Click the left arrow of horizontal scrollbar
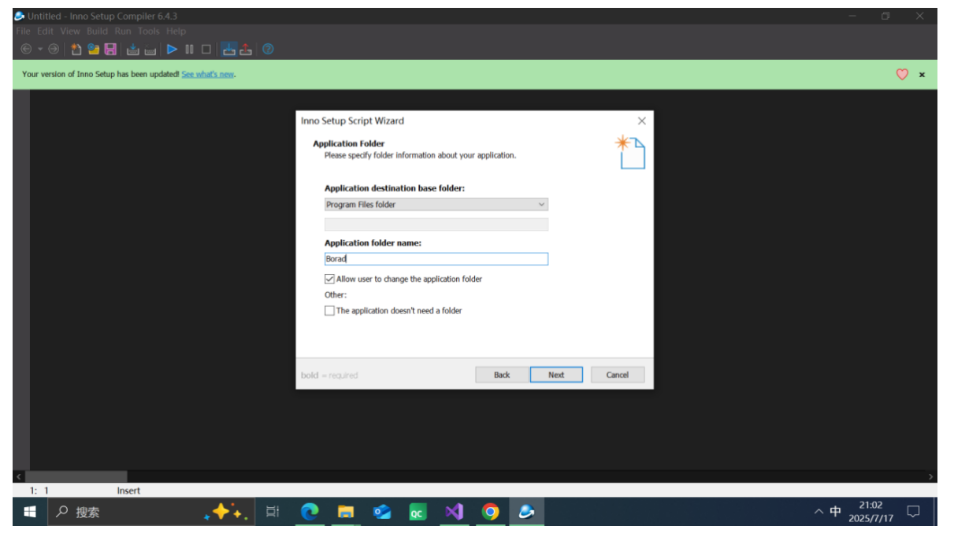 tap(19, 476)
